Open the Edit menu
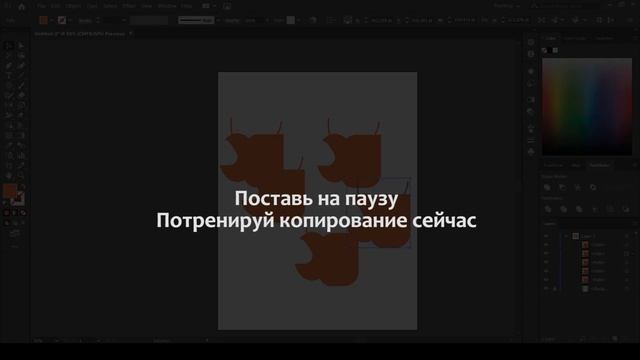Viewport: 640px width, 360px height. (56, 6)
